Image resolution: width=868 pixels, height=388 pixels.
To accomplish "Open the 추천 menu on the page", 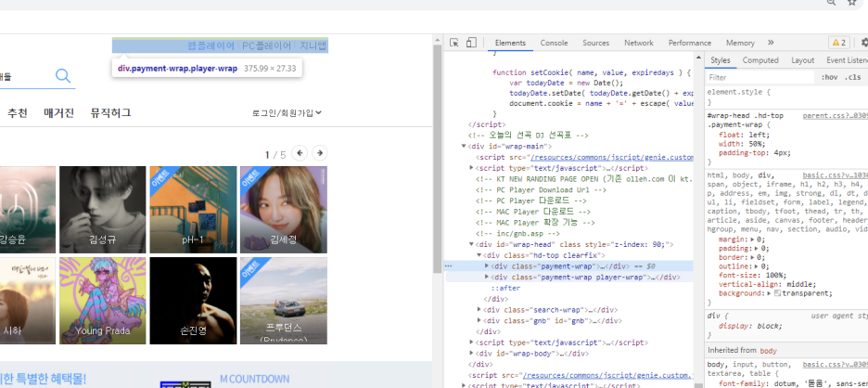I will [18, 113].
